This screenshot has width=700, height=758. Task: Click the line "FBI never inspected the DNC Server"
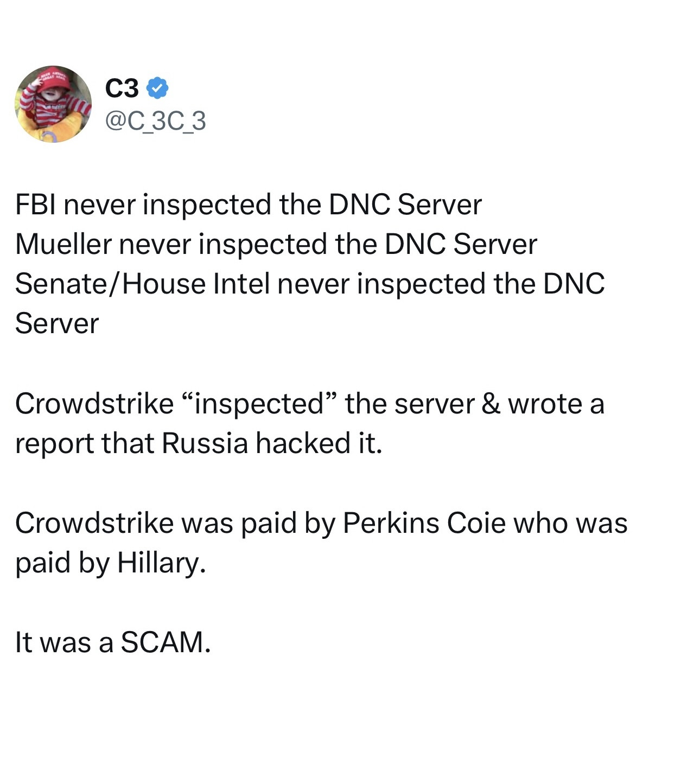pyautogui.click(x=248, y=205)
